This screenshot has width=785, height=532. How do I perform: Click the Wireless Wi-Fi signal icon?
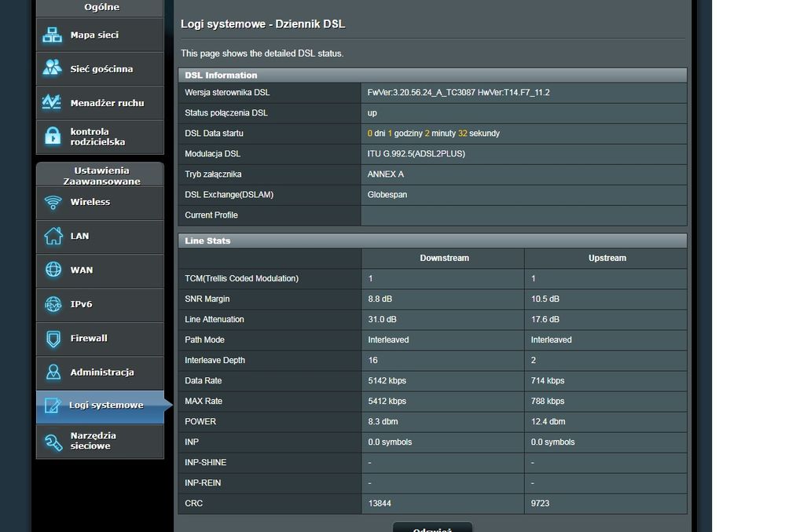pos(53,202)
